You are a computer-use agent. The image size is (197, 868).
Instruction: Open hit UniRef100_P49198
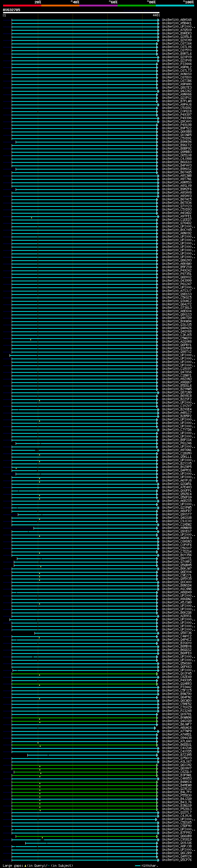(177, 125)
